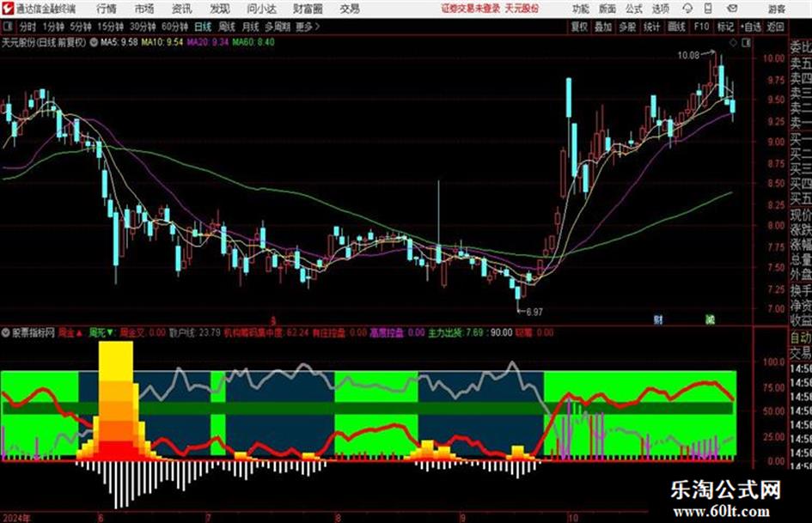Toggle the left panel layout icon
Image resolution: width=812 pixels, height=523 pixels.
click(x=7, y=26)
